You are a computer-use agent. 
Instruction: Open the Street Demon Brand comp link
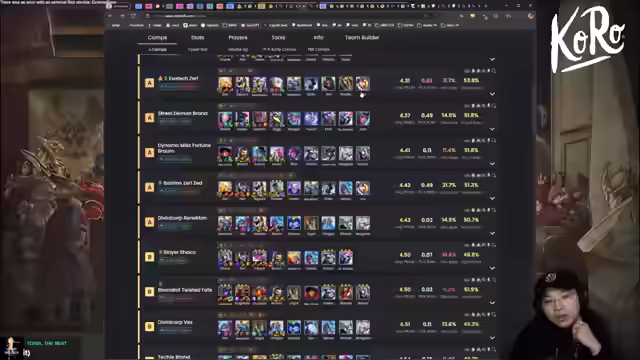[x=183, y=113]
